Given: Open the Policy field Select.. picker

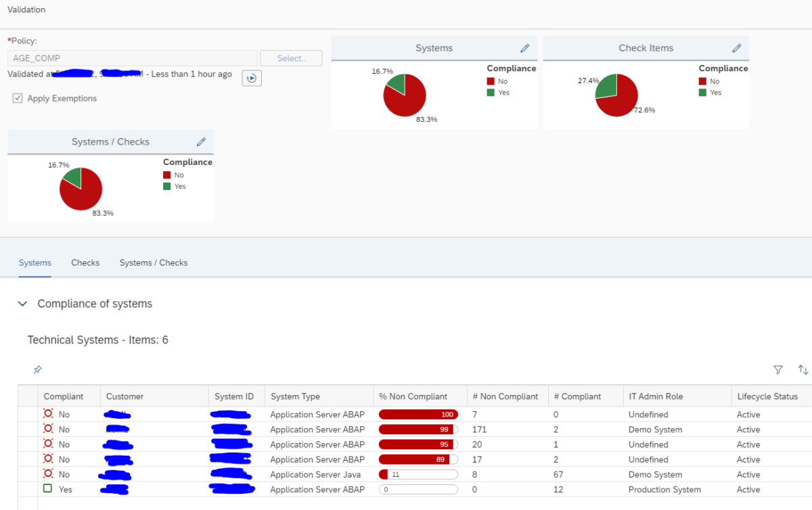Looking at the screenshot, I should [x=291, y=57].
